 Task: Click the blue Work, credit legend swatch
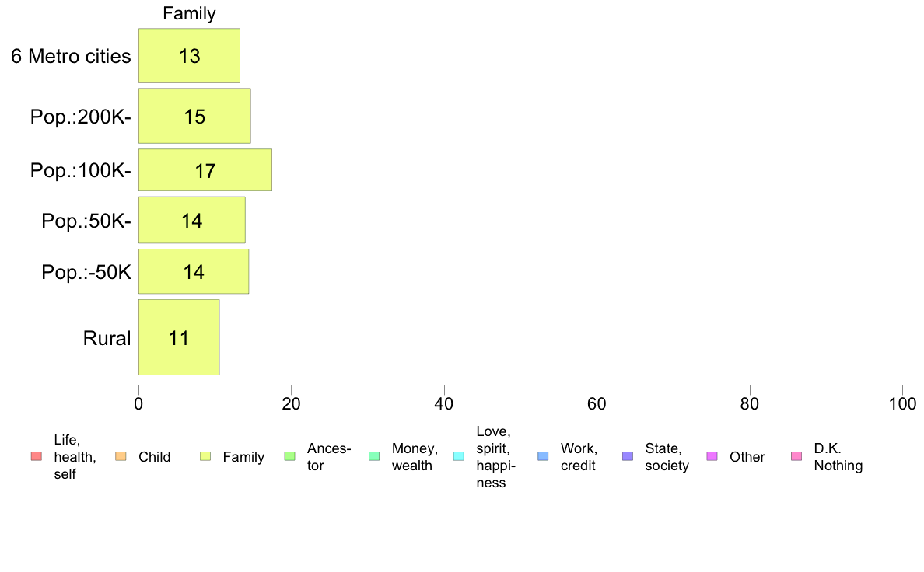point(544,456)
